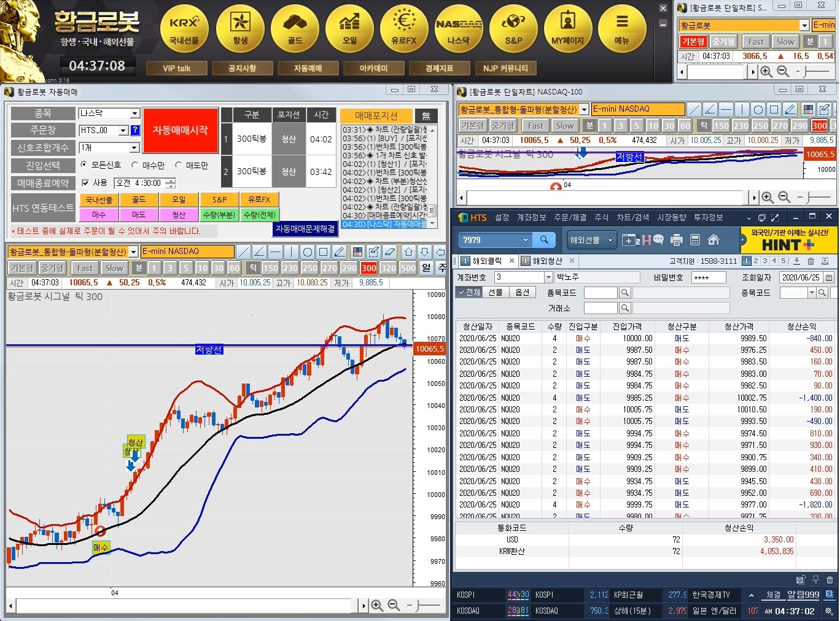Expand the 7979 screen number dropdown
Image resolution: width=840 pixels, height=621 pixels.
[x=525, y=240]
